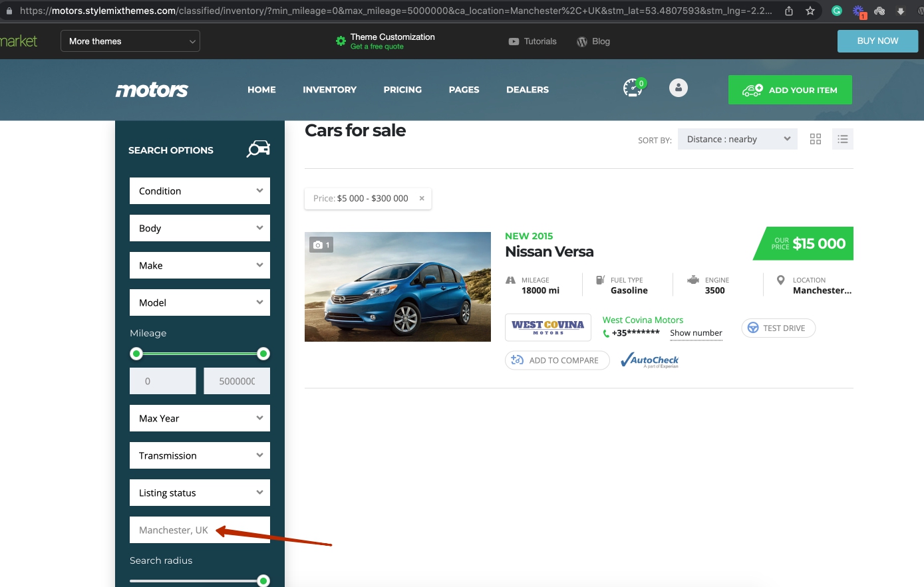Click the Grammarly extension icon
Viewport: 924px width, 587px height.
pos(837,11)
